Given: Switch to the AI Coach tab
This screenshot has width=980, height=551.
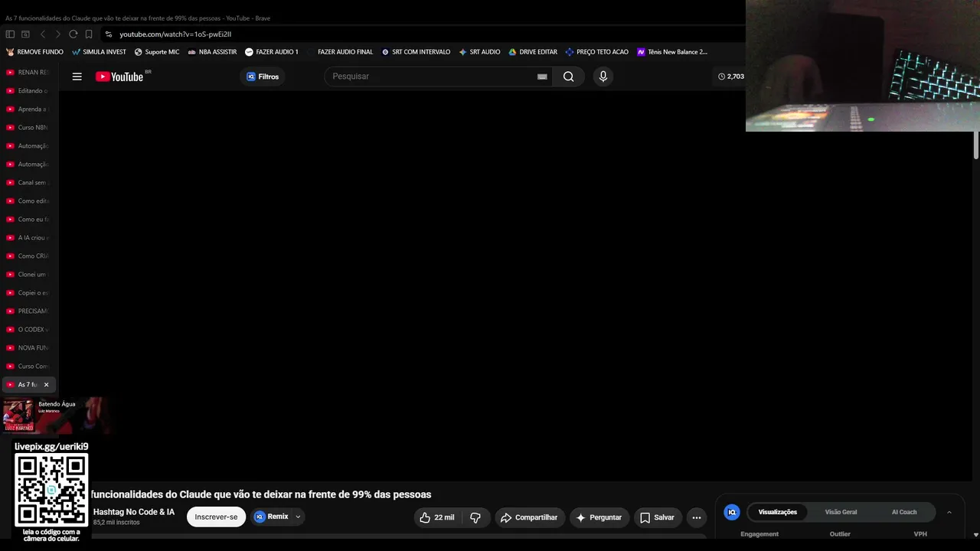Looking at the screenshot, I should (904, 512).
